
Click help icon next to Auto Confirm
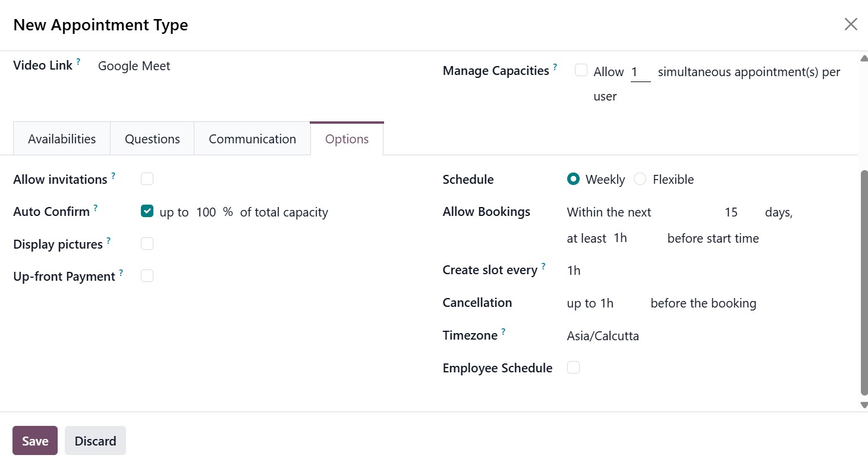[95, 208]
